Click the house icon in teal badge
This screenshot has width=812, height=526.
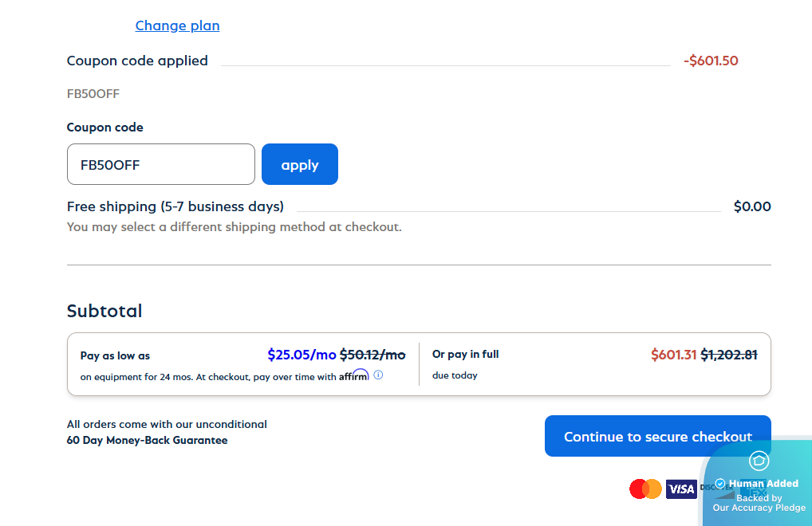(759, 461)
